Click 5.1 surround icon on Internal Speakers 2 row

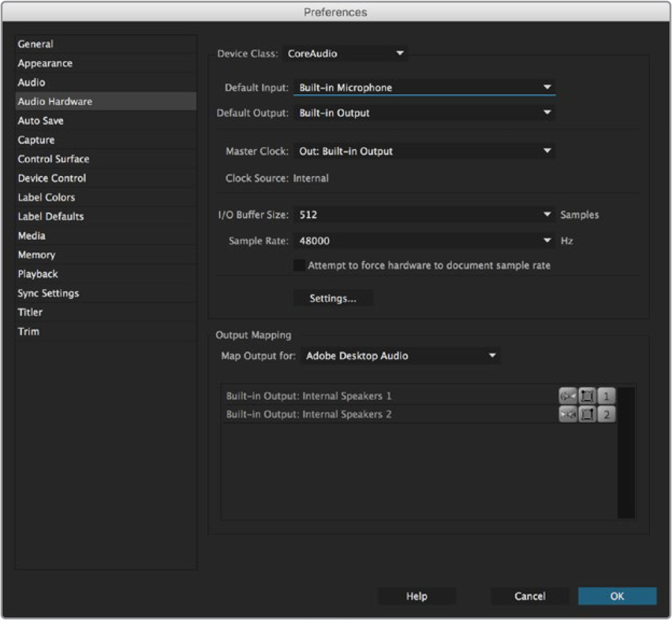click(x=586, y=414)
